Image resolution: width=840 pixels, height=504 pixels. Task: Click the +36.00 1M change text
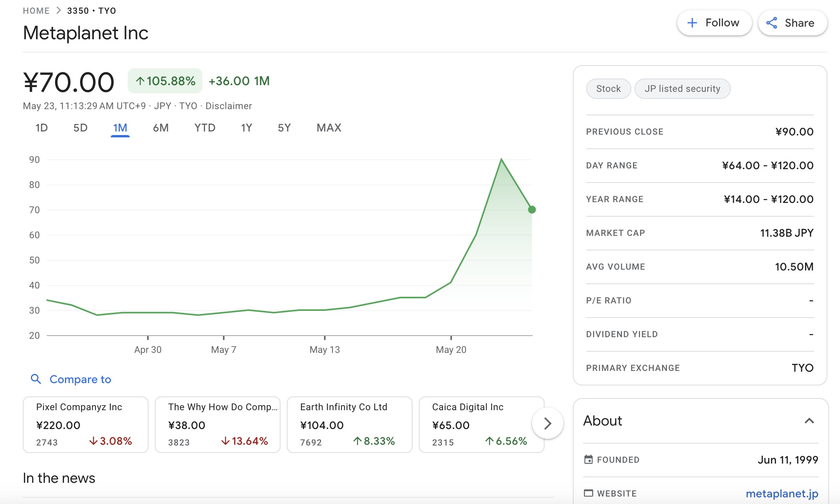pyautogui.click(x=239, y=81)
